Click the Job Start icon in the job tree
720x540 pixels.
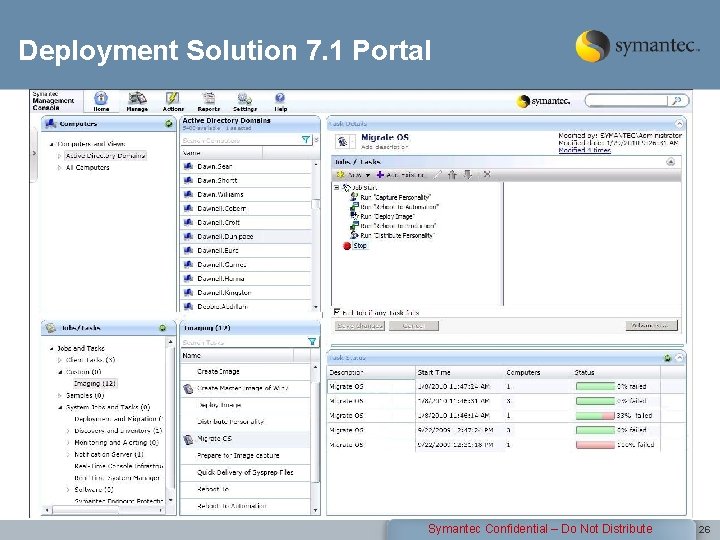(347, 187)
